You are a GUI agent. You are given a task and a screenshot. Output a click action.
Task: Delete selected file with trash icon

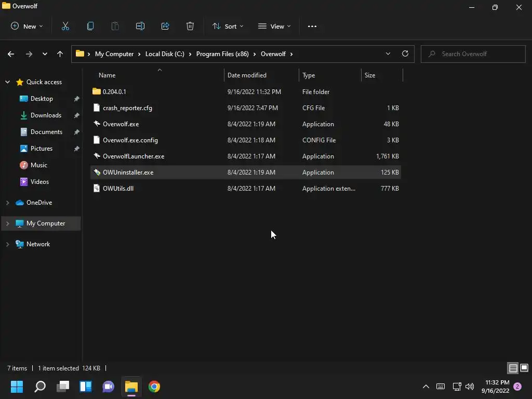tap(190, 26)
